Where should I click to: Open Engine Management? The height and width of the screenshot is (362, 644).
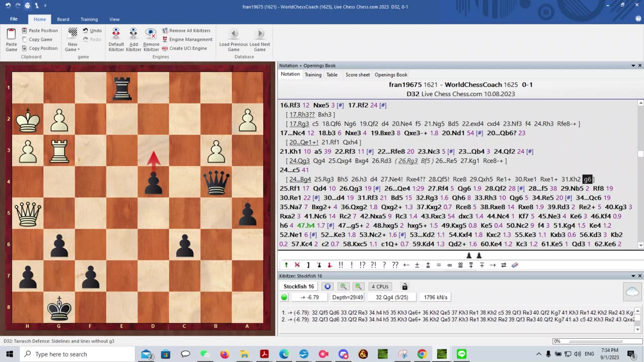(x=187, y=39)
